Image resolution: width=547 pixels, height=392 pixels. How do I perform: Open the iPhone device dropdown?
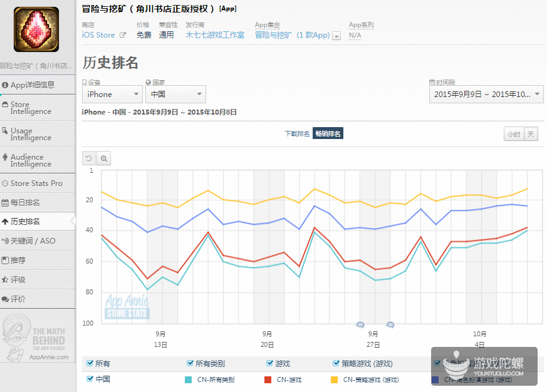pyautogui.click(x=113, y=95)
